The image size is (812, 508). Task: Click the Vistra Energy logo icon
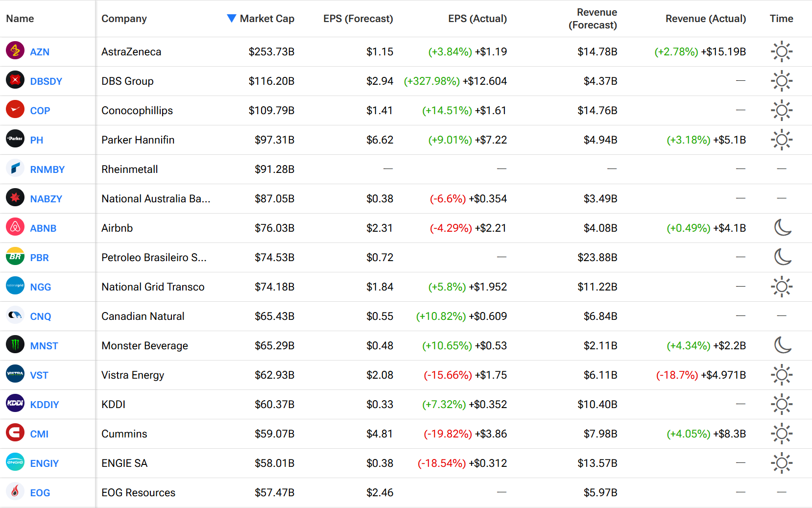[x=15, y=374]
